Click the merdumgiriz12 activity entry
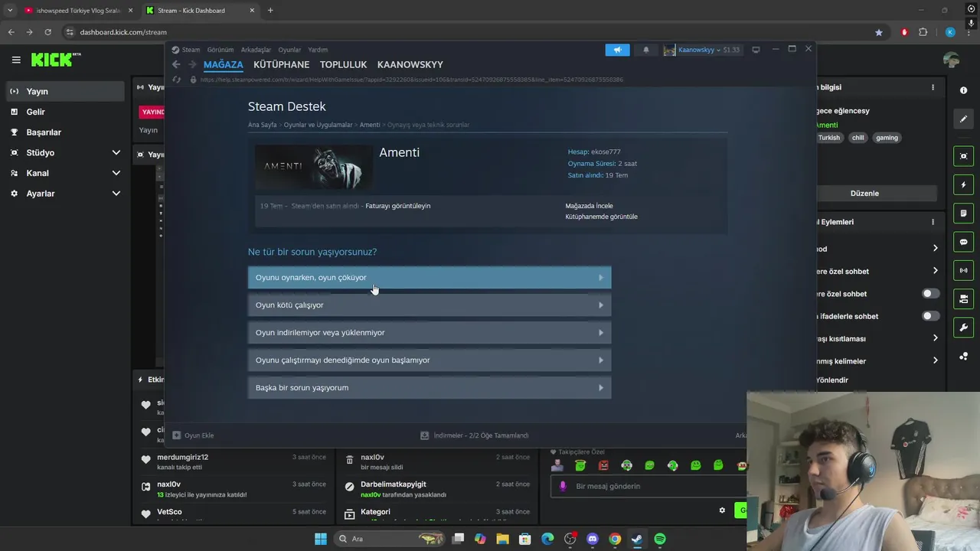The image size is (980, 551). 234,461
